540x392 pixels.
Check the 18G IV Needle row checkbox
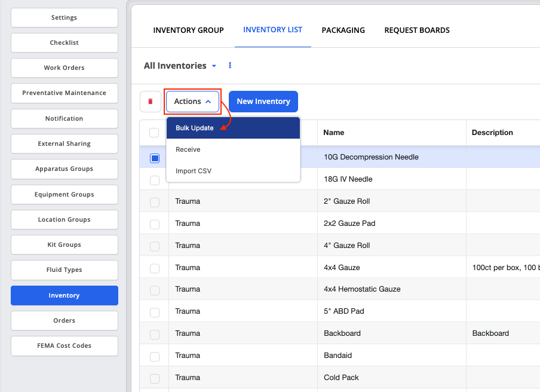[155, 180]
